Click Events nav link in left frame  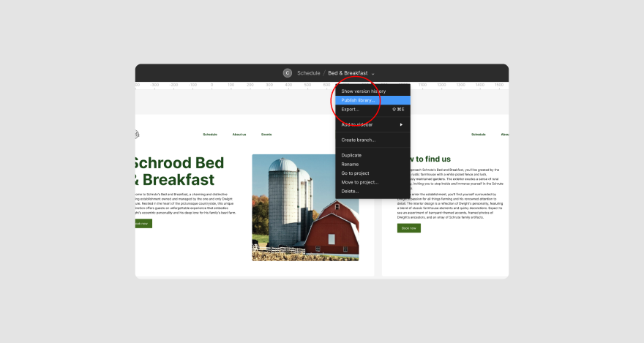[266, 135]
